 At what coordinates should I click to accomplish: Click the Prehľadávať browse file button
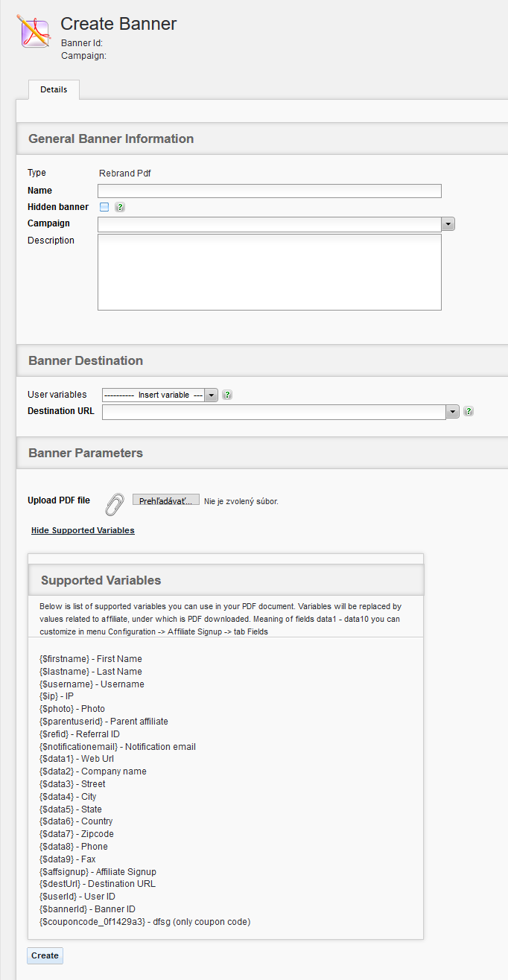click(165, 500)
